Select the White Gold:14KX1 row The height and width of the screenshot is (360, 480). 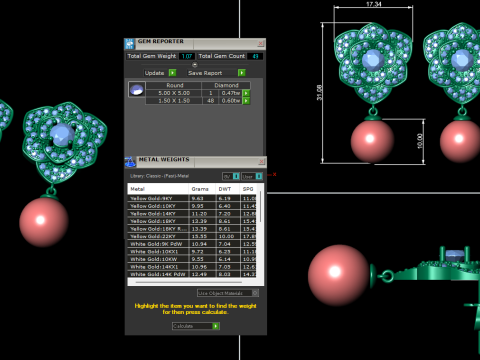click(x=192, y=267)
